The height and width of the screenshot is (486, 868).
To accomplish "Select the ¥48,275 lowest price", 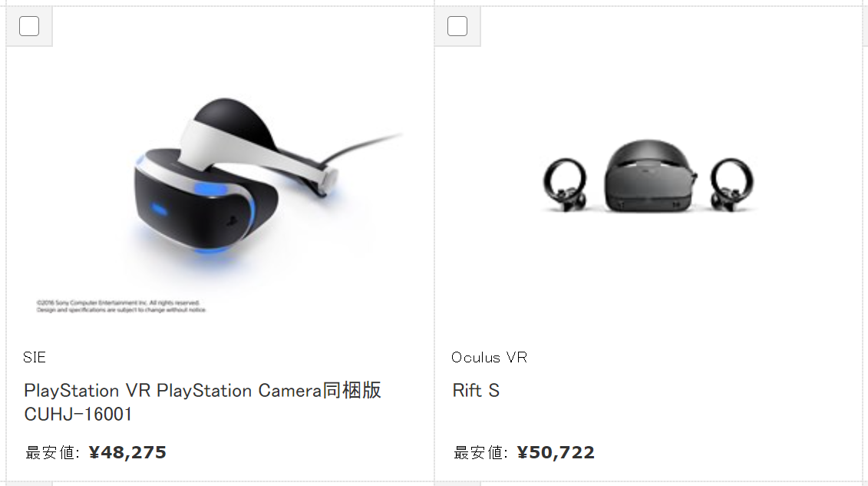I will [127, 453].
